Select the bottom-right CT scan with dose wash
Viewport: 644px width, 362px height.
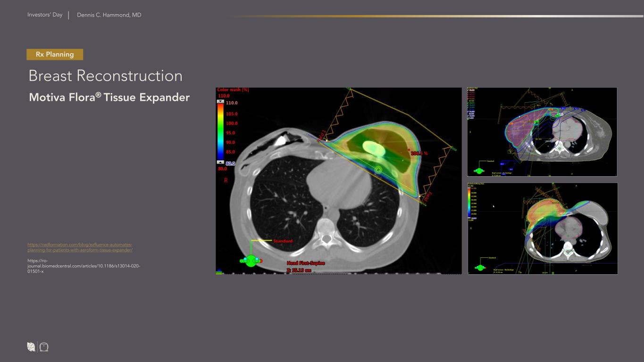(x=542, y=228)
